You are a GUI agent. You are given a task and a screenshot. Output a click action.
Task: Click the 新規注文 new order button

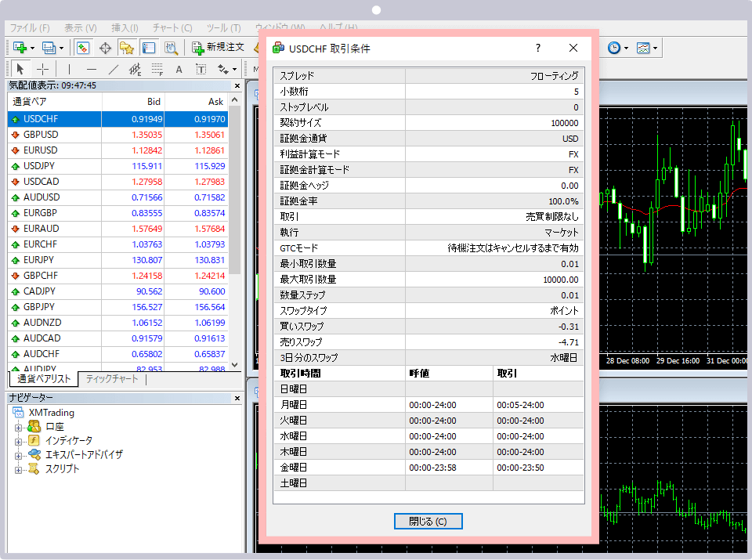point(218,48)
